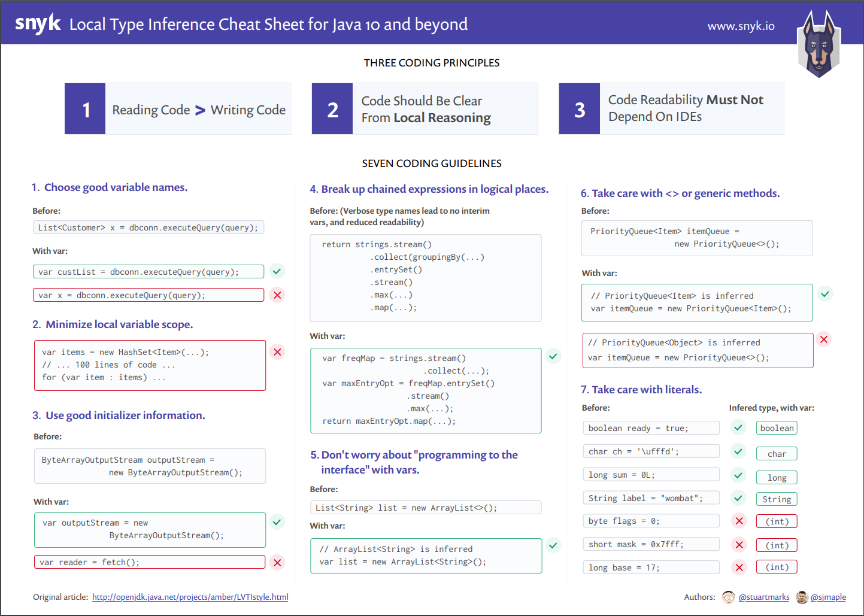864x616 pixels.
Task: Click code 'var x = dbconn.executeQuery(query);'
Action: click(x=148, y=295)
